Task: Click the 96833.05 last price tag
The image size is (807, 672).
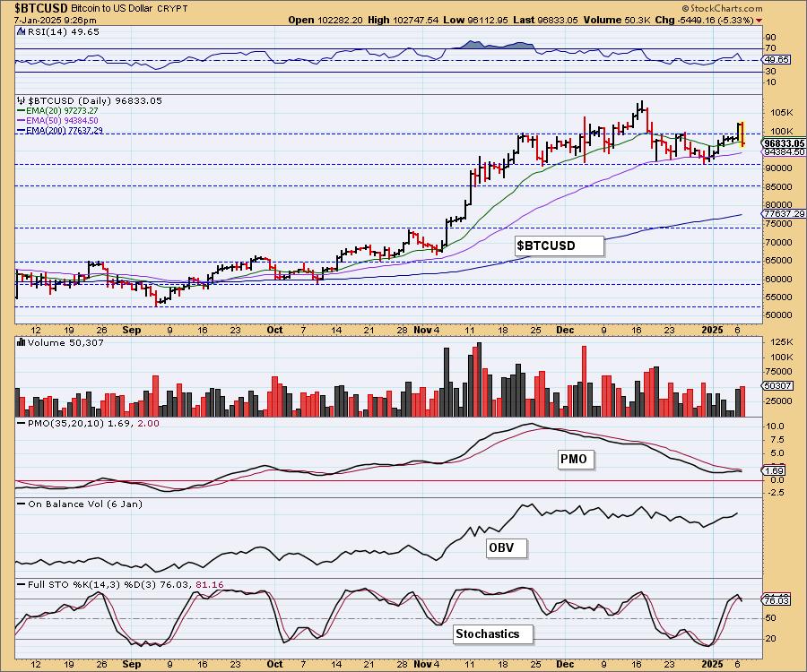Action: pos(785,144)
